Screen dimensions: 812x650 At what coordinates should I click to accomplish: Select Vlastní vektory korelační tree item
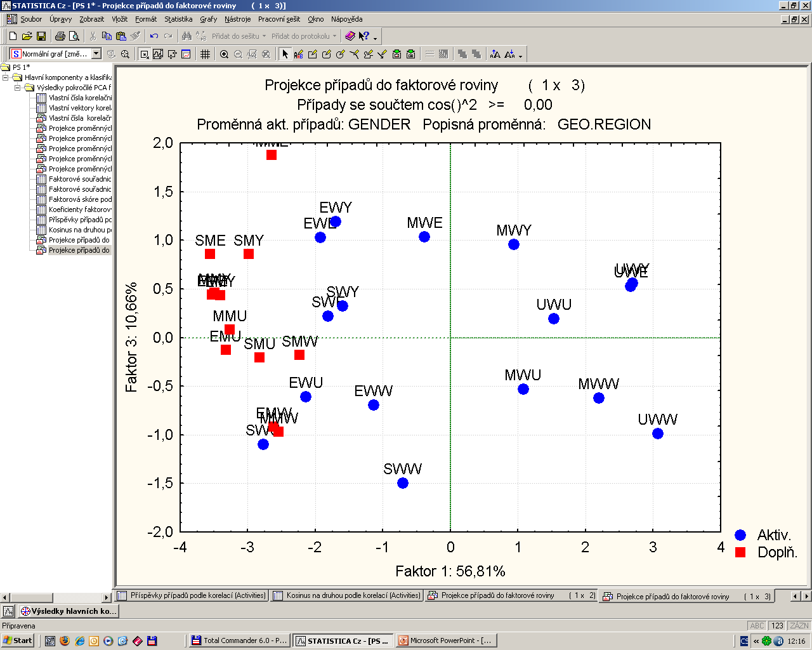(x=80, y=108)
